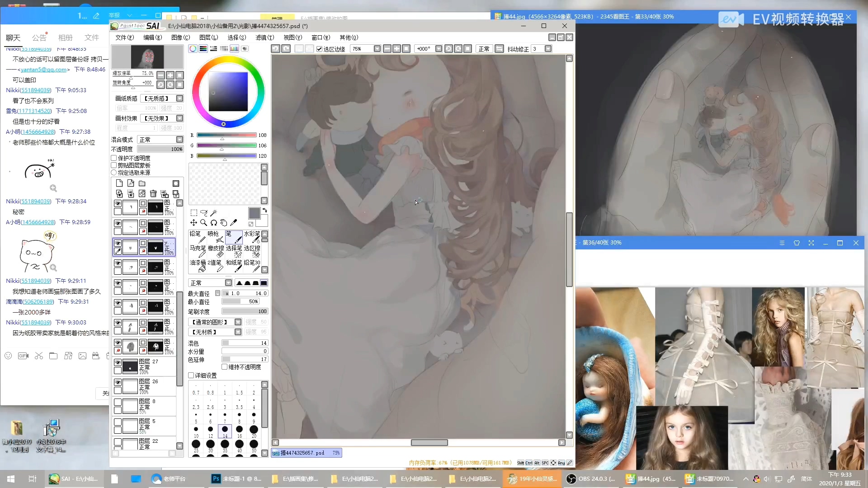Click Nikki(551894039) 9:05:33 sender link
Viewport: 868px width, 488px height.
(28, 90)
